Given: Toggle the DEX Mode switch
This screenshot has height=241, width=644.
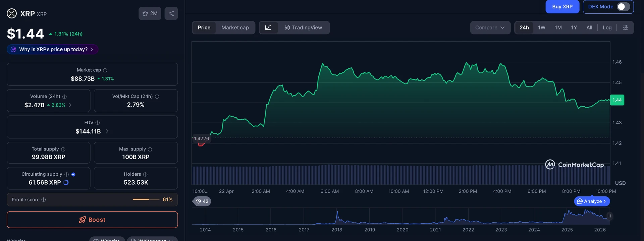Looking at the screenshot, I should tap(623, 7).
